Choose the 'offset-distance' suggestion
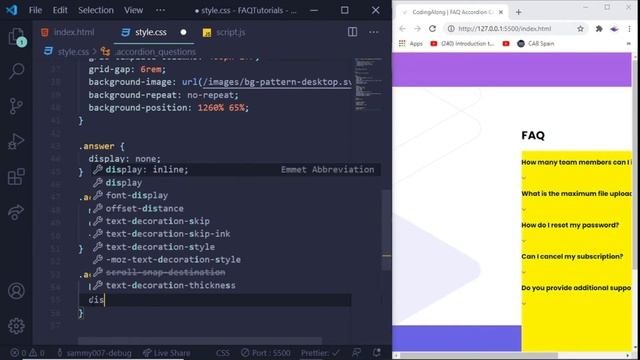Viewport: 640px width, 360px height. [235, 209]
